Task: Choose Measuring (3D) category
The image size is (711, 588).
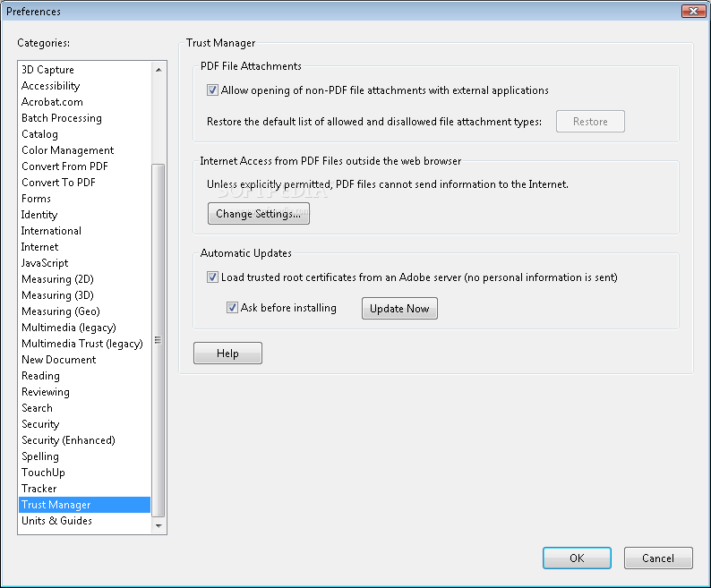Action: (x=84, y=295)
